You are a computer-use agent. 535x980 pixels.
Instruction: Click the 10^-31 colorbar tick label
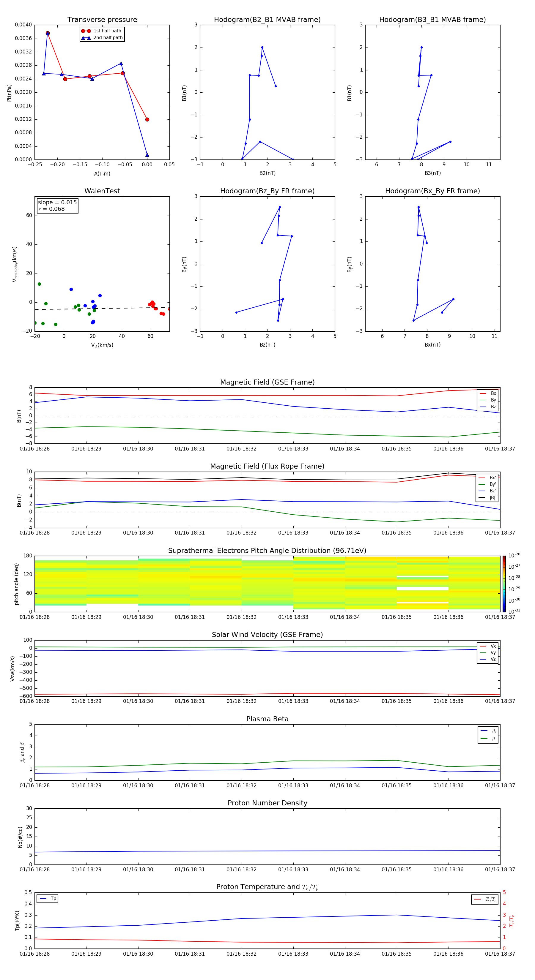click(514, 611)
